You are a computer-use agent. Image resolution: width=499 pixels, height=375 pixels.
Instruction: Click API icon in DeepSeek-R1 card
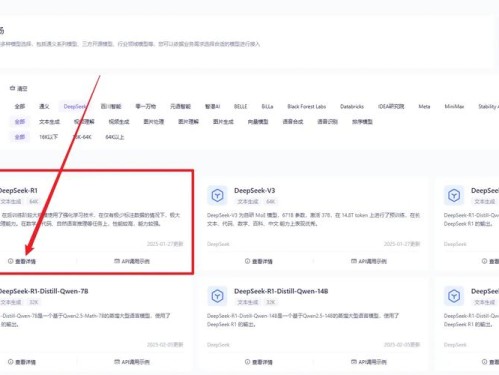click(117, 261)
